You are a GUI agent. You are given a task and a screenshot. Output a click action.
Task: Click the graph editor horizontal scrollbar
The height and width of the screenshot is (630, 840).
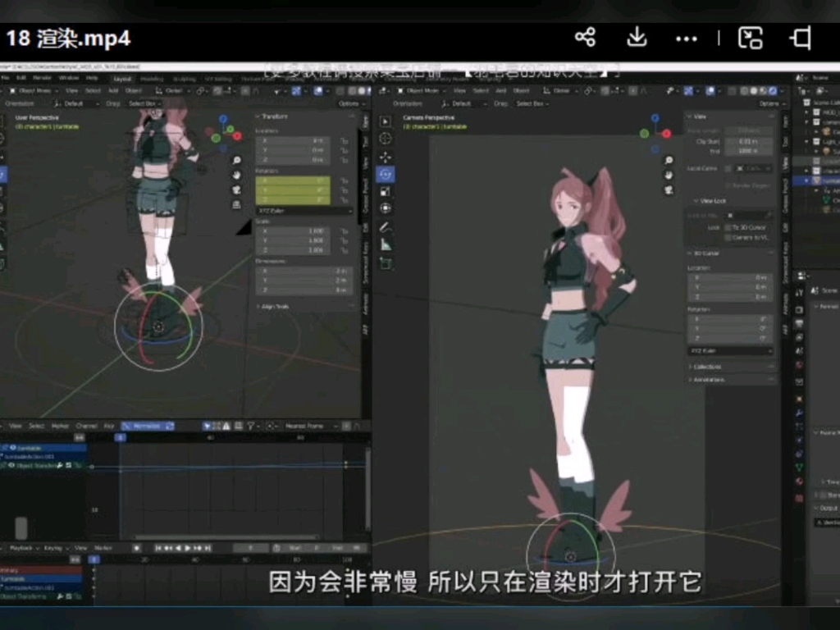pyautogui.click(x=226, y=536)
